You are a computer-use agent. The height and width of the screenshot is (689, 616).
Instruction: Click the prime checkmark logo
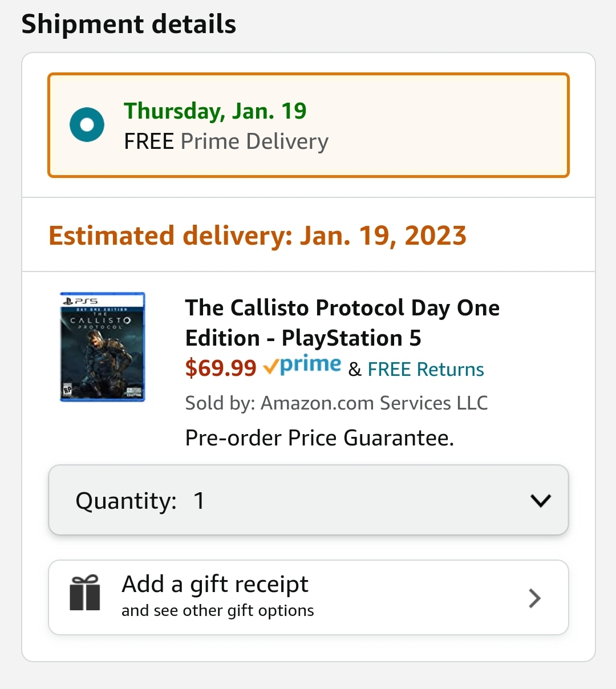(x=302, y=366)
